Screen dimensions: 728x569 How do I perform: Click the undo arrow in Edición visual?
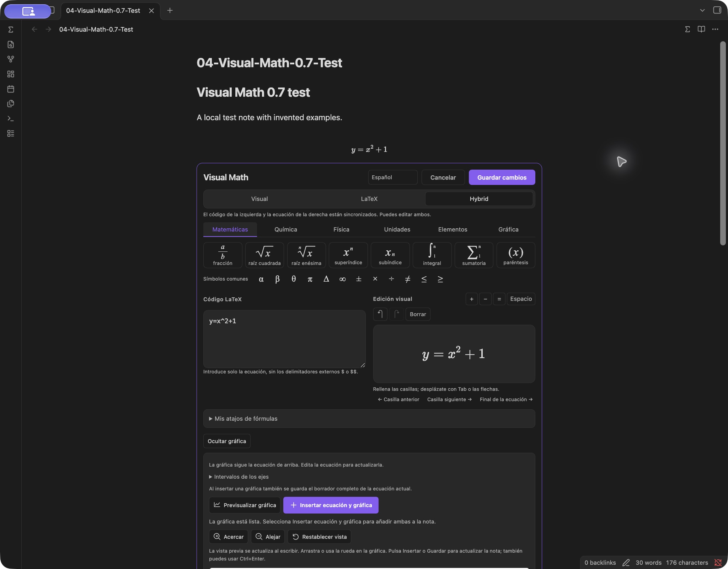click(x=380, y=314)
